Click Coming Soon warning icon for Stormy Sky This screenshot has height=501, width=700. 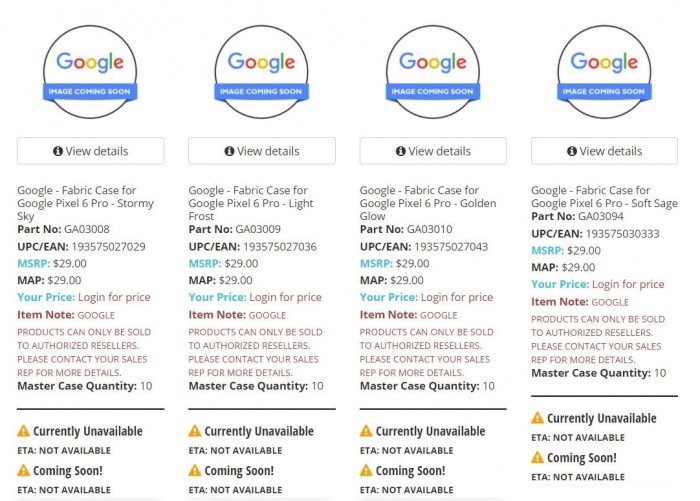point(24,470)
